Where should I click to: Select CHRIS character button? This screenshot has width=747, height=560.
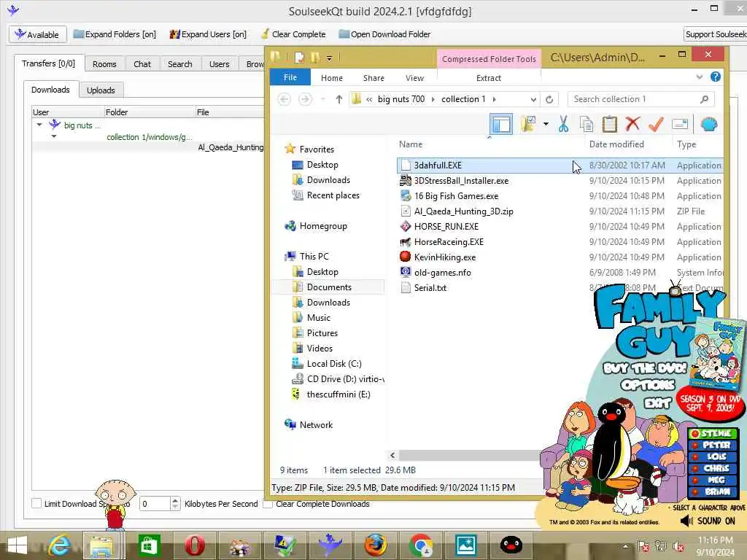pos(713,468)
